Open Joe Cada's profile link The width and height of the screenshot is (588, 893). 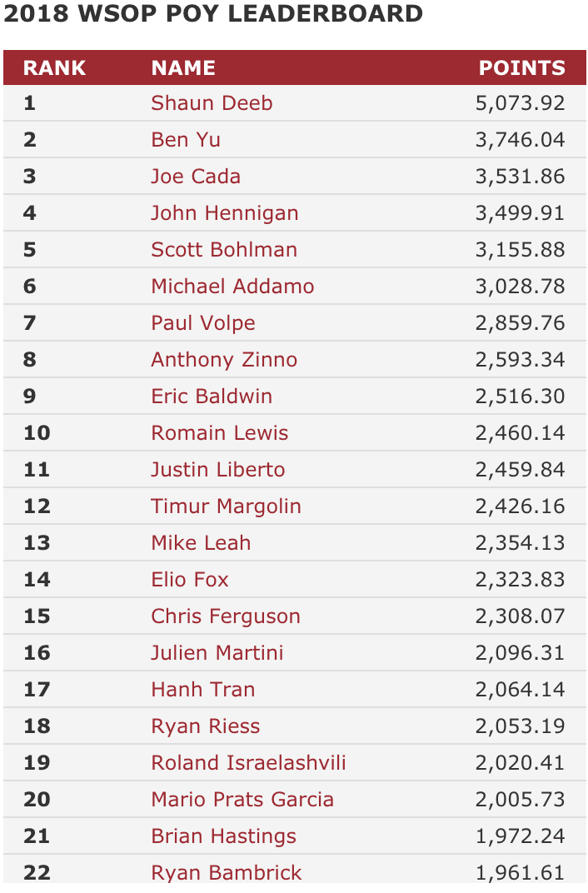click(196, 177)
